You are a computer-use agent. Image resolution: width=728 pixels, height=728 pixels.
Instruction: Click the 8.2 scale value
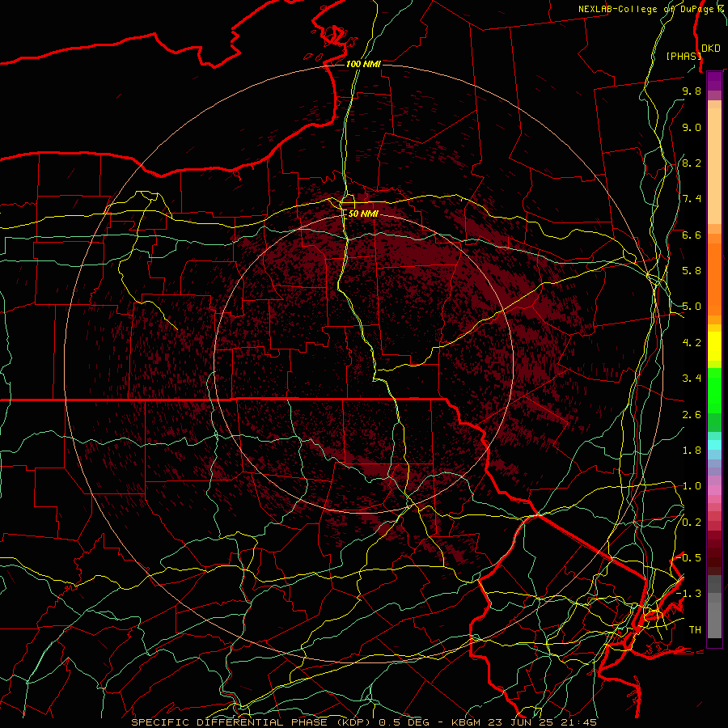click(x=692, y=163)
